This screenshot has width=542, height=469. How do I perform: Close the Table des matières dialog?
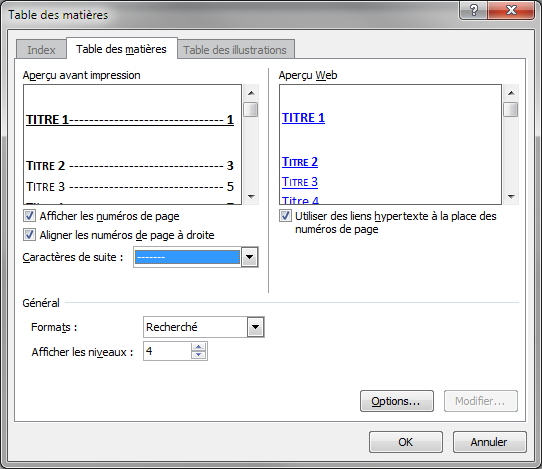pos(511,10)
